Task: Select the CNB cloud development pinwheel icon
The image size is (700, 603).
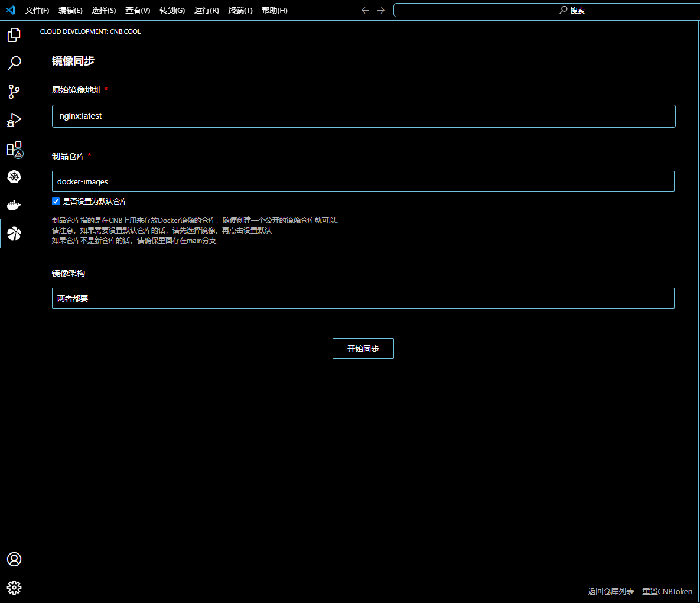Action: pos(14,234)
